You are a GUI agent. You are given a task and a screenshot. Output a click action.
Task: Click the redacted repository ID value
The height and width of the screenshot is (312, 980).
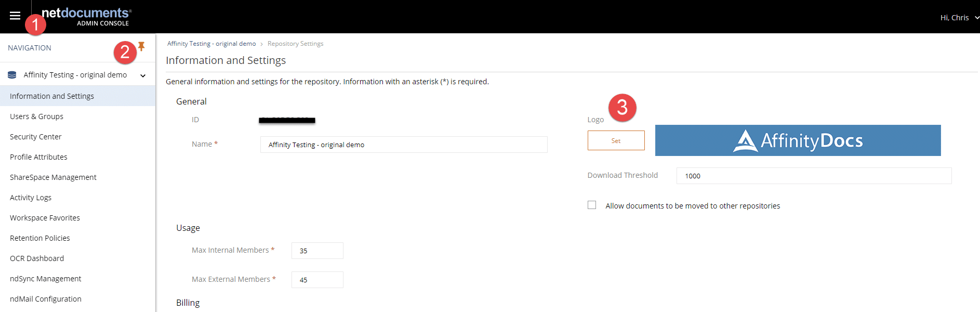click(287, 120)
